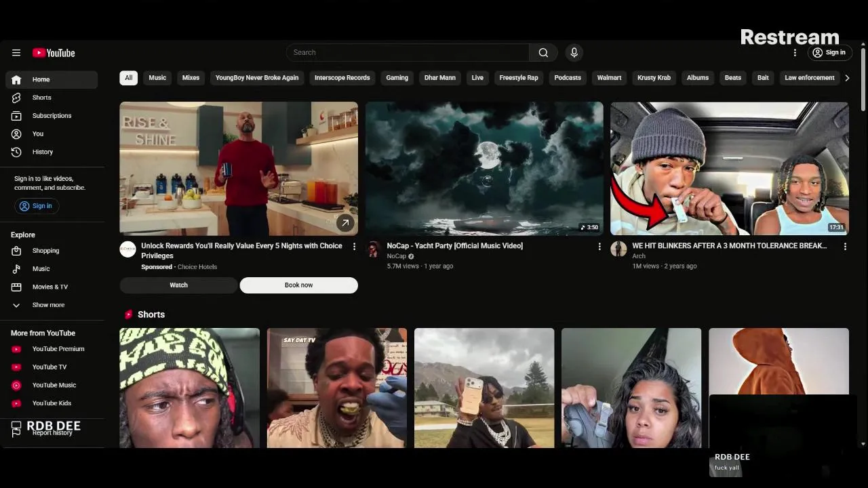Show next category chips with arrow
Screen dimensions: 868x488
846,78
